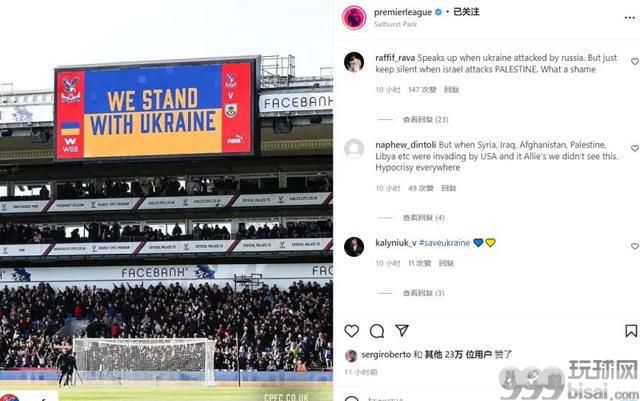Click the following status next to premierleague
This screenshot has height=401, width=640.
(466, 12)
